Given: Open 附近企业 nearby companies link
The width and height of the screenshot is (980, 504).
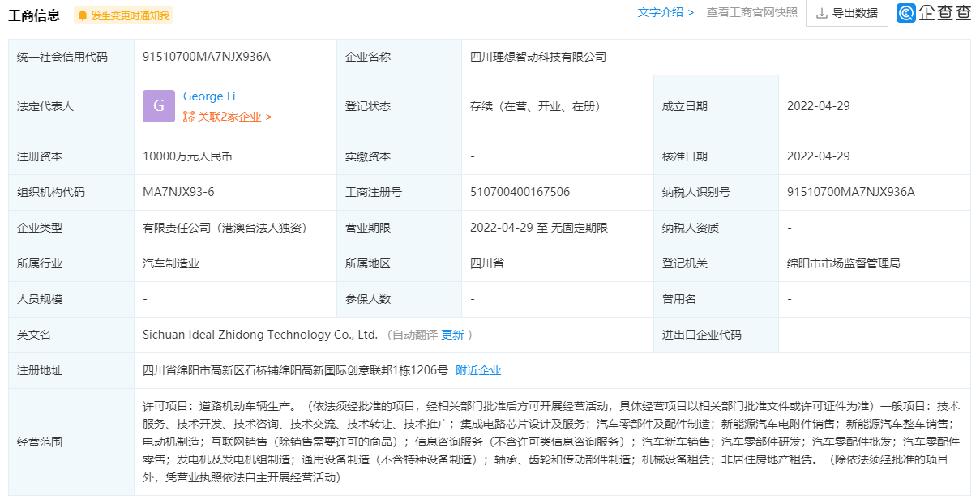Looking at the screenshot, I should pyautogui.click(x=478, y=370).
